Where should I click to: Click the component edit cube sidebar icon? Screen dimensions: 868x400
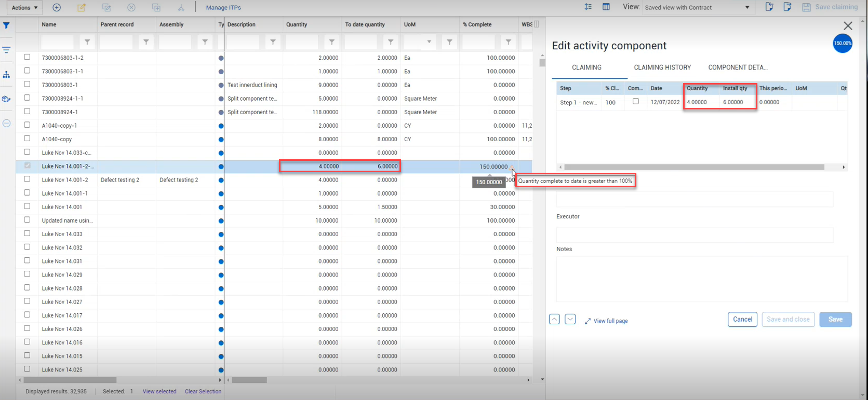(6, 99)
